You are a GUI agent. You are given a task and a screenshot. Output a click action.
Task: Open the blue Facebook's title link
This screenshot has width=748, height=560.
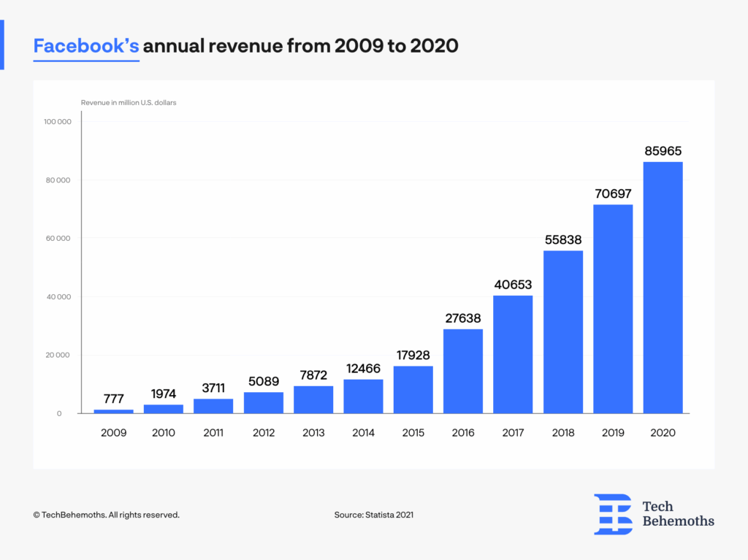pyautogui.click(x=86, y=46)
